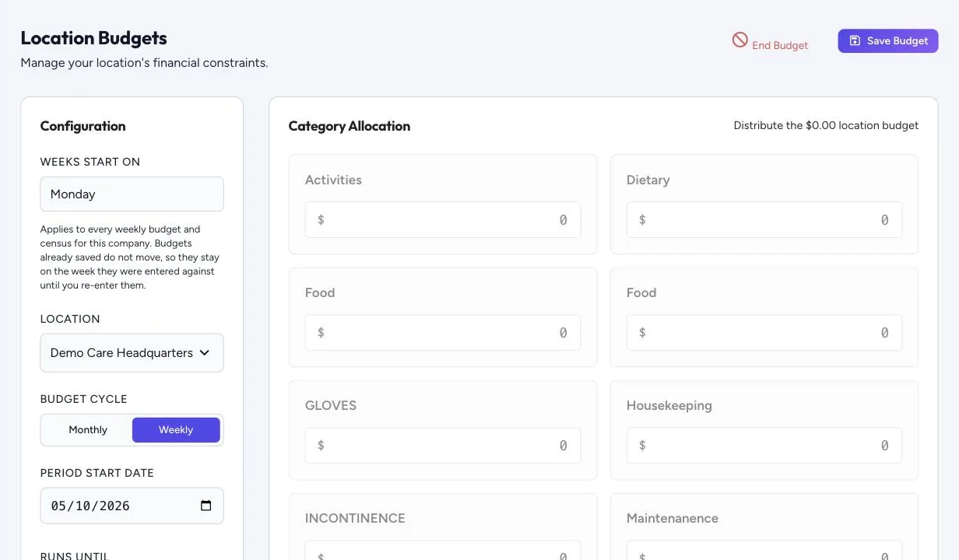Click the LOCATION field label
Viewport: 959px width, 560px height.
pos(70,319)
